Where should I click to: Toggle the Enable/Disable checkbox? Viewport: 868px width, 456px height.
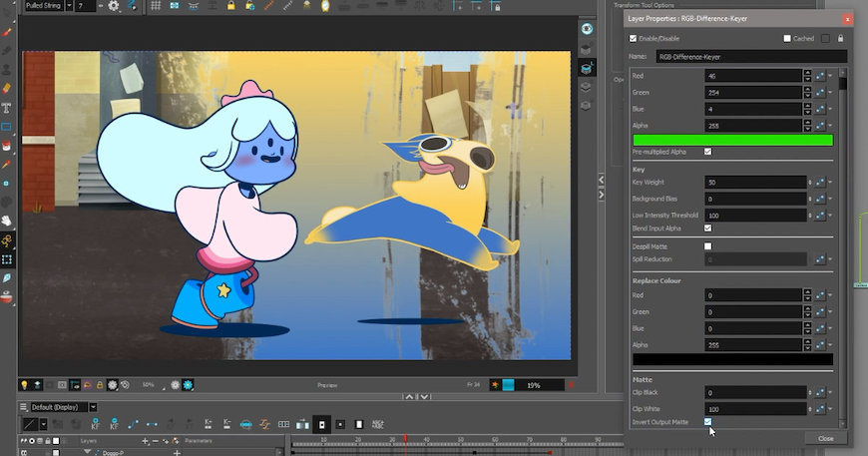(633, 38)
